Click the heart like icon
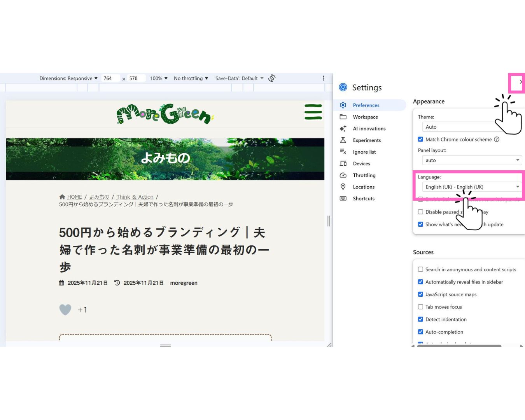 point(65,310)
